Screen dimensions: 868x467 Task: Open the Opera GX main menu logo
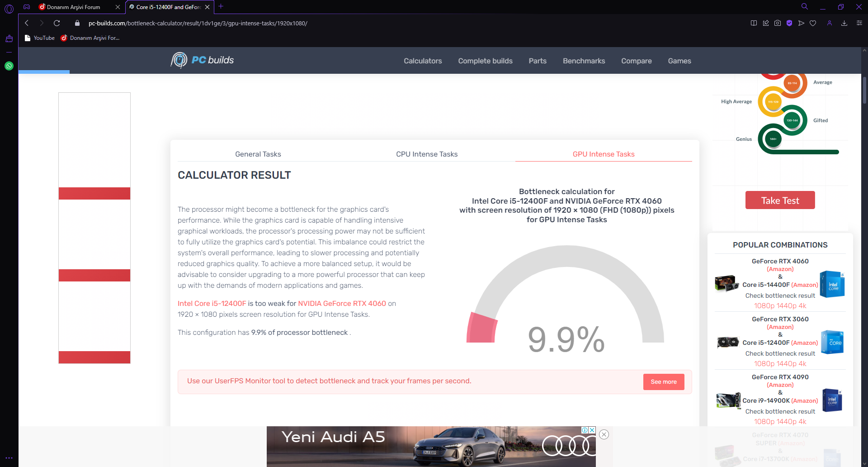pos(9,8)
